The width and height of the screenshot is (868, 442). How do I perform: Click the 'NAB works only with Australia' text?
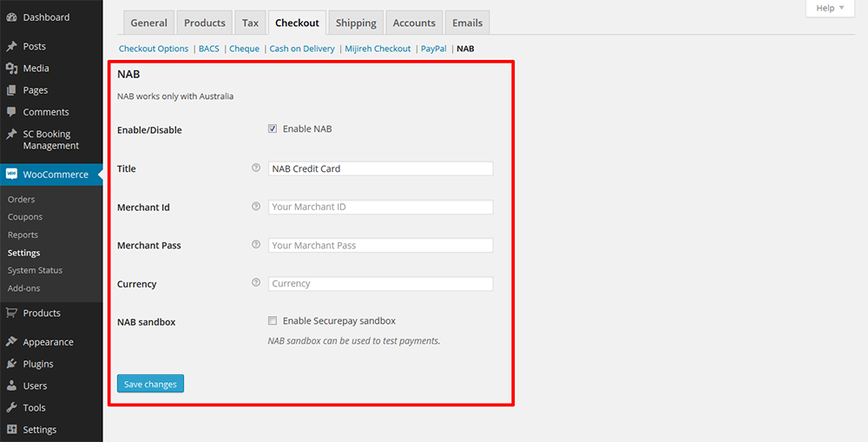(175, 96)
